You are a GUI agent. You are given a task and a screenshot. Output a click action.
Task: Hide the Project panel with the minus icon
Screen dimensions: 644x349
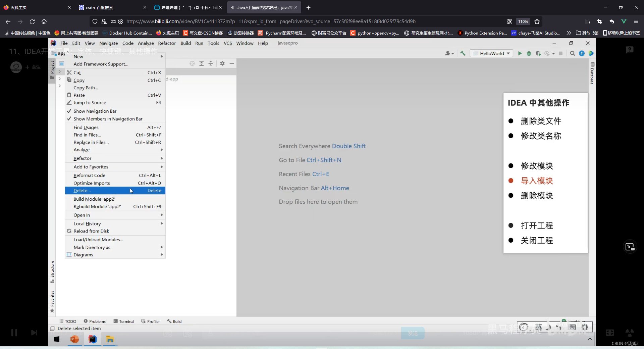coord(232,63)
